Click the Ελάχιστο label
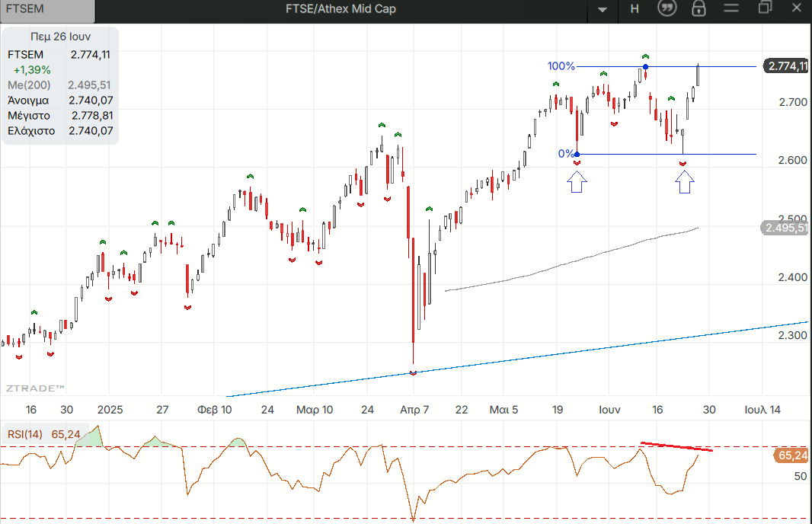Viewport: 812px width, 524px height. point(31,131)
